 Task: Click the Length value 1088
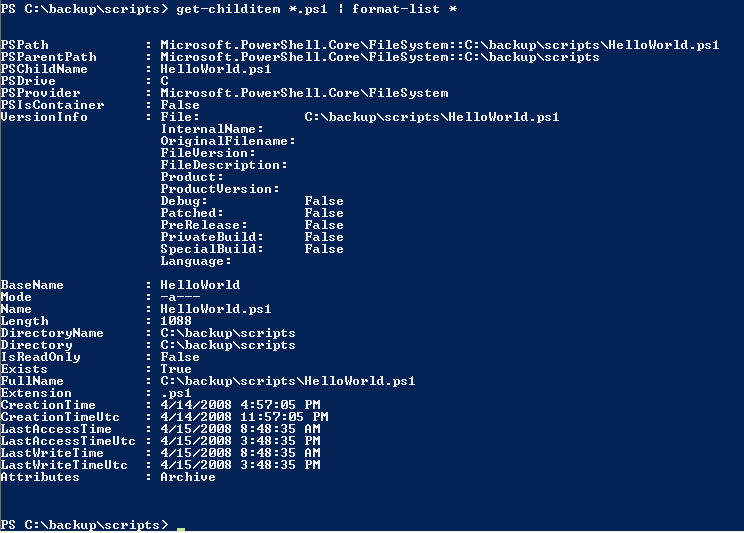tap(175, 321)
